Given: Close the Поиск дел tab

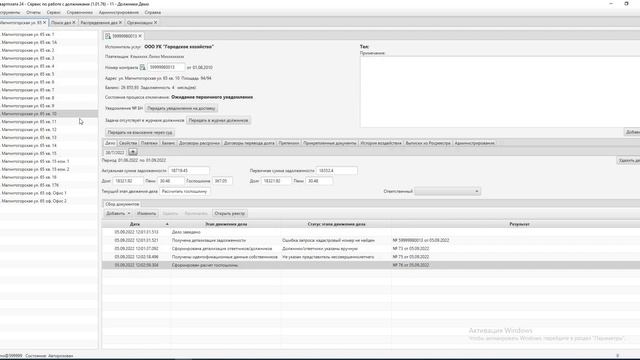Looking at the screenshot, I should 74,22.
